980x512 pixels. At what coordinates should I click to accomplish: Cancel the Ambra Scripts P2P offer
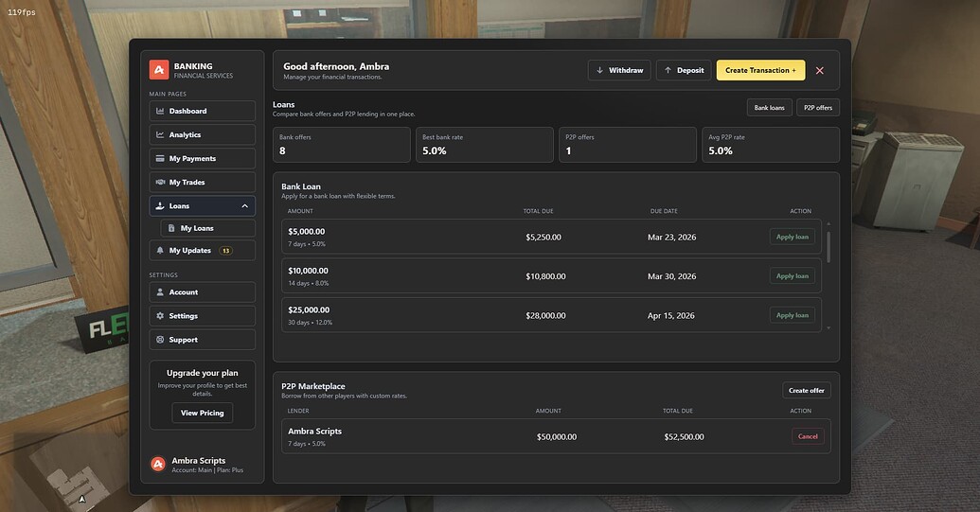point(808,436)
